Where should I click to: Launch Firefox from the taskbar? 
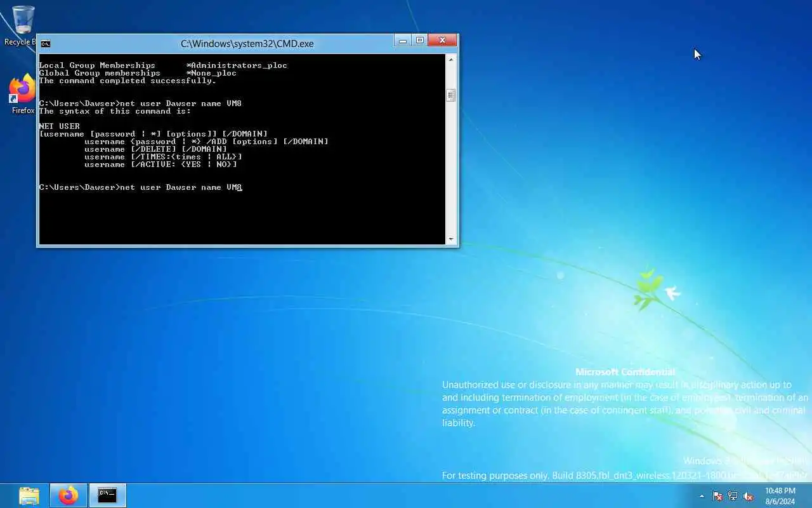click(x=69, y=495)
